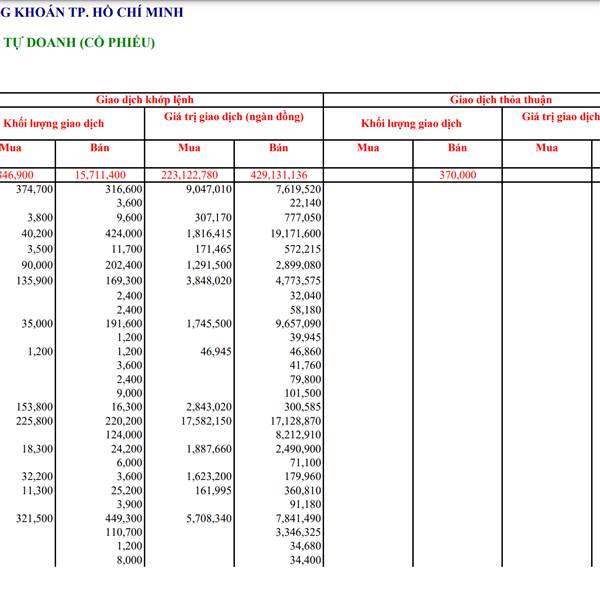Image resolution: width=600 pixels, height=600 pixels.
Task: Click cell value 225,800
Action: (x=35, y=421)
